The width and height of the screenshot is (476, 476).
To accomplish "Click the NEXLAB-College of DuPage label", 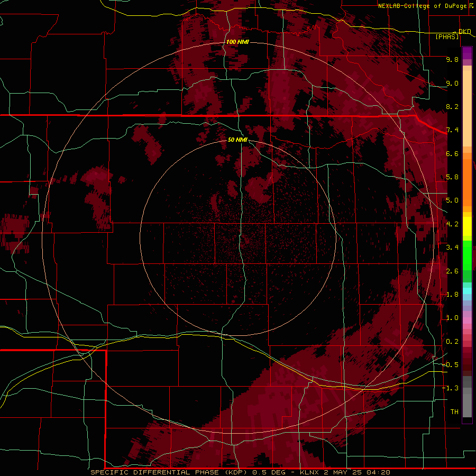I will 423,6.
